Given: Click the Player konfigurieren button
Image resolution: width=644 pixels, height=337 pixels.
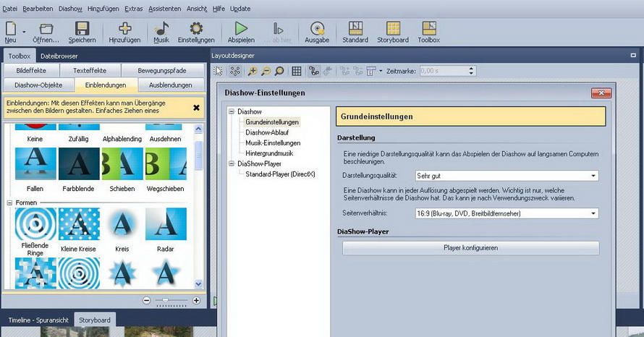Looking at the screenshot, I should [x=470, y=248].
